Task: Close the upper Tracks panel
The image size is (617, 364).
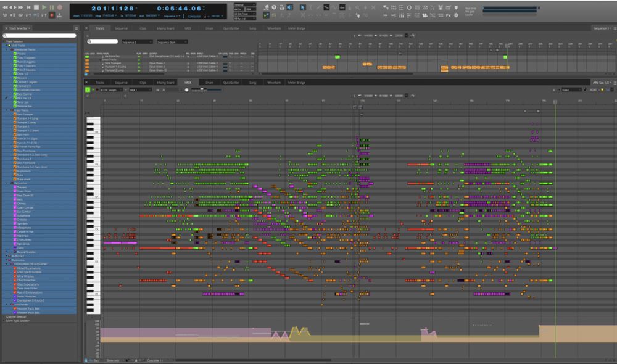Action: [86, 28]
